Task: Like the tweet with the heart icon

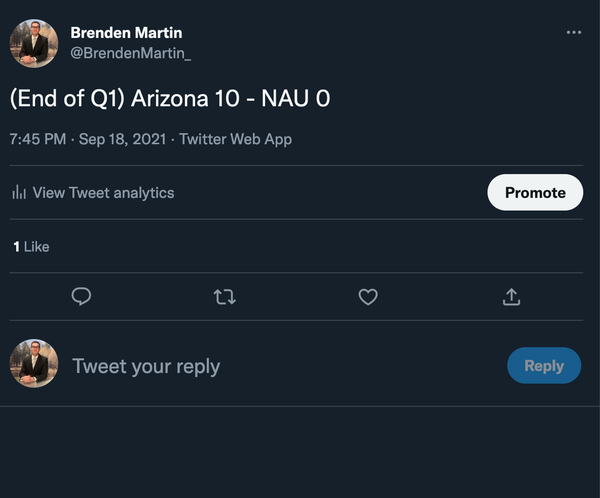Action: [368, 296]
